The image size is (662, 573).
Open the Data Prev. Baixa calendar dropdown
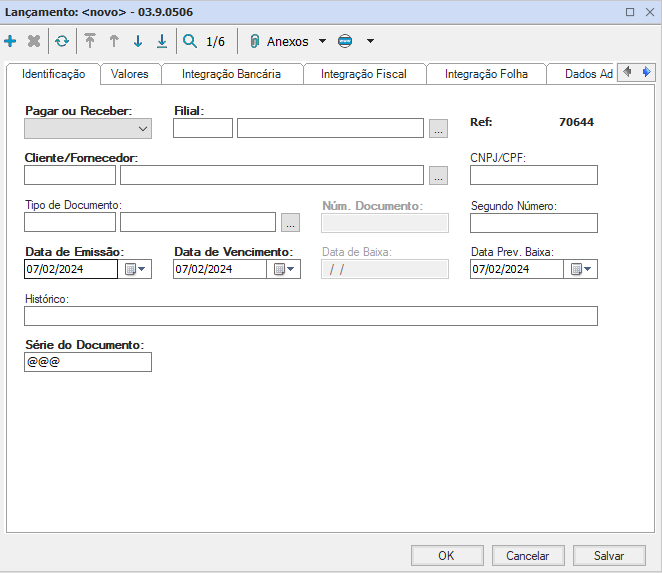(x=581, y=269)
